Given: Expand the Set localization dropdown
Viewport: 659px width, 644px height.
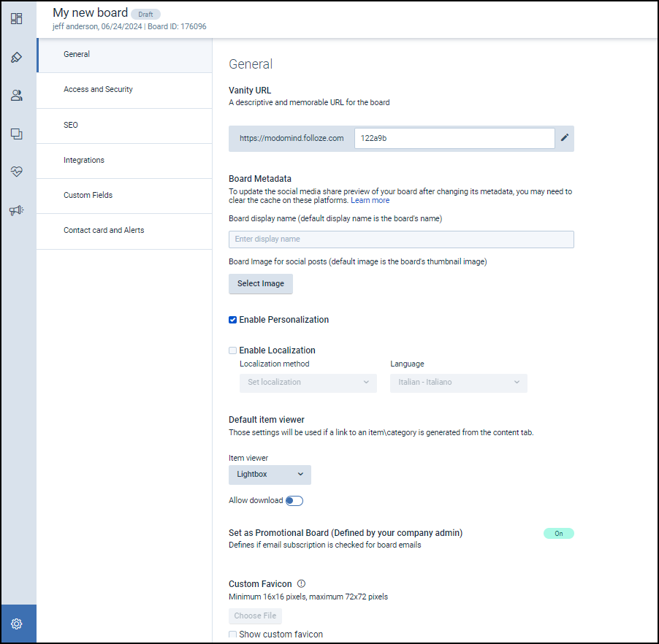Looking at the screenshot, I should [x=308, y=383].
